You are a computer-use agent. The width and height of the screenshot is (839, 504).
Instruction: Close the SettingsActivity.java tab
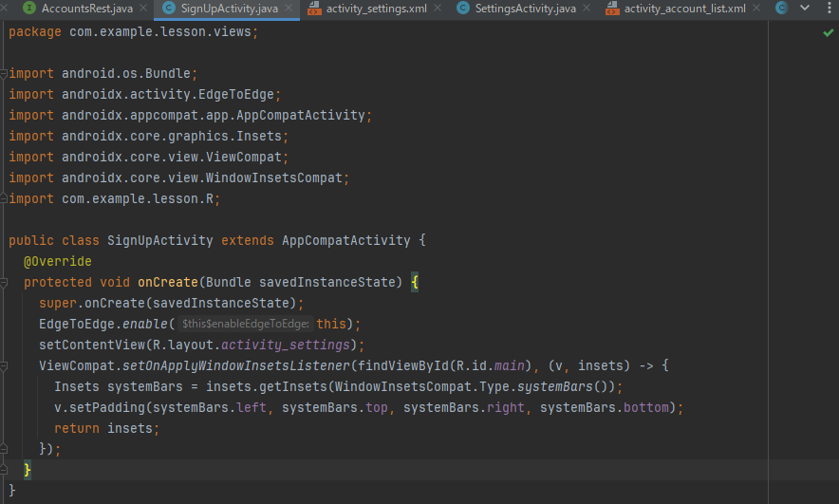click(587, 8)
